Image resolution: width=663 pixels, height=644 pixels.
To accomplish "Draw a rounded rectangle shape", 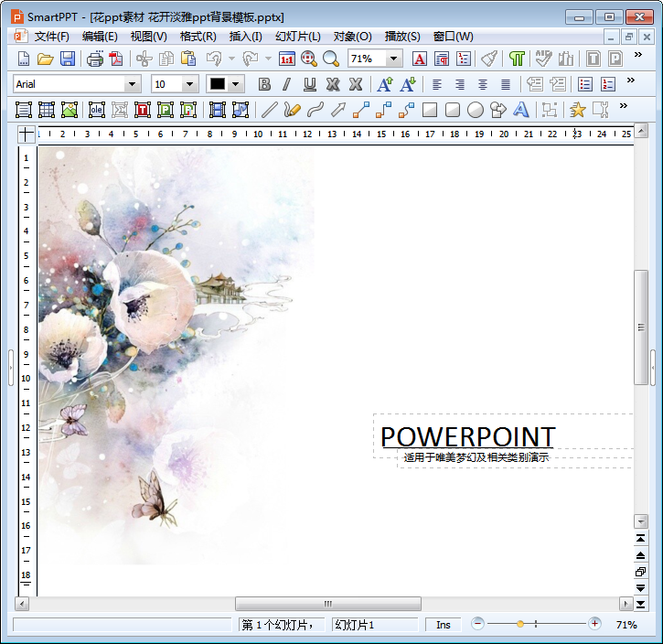I will [x=453, y=110].
